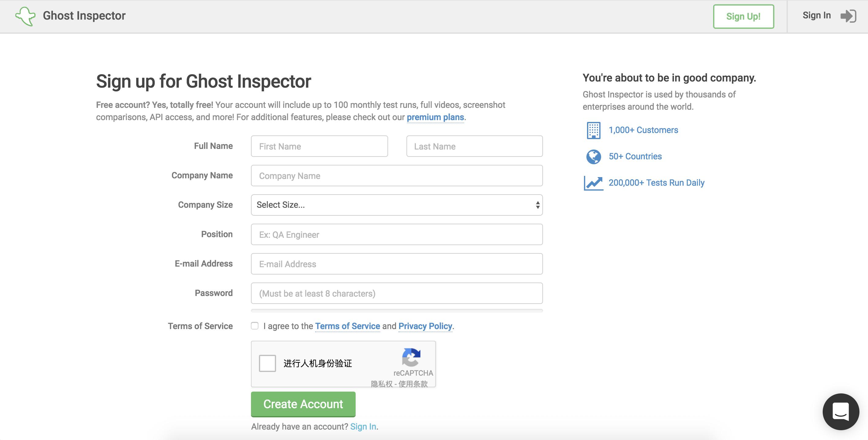Screen dimensions: 868x440
Task: Check the Terms of Service agreement checkbox
Action: pos(255,326)
